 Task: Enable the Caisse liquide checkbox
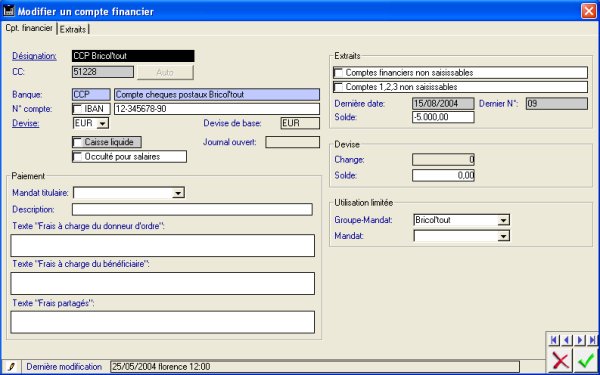[x=78, y=142]
